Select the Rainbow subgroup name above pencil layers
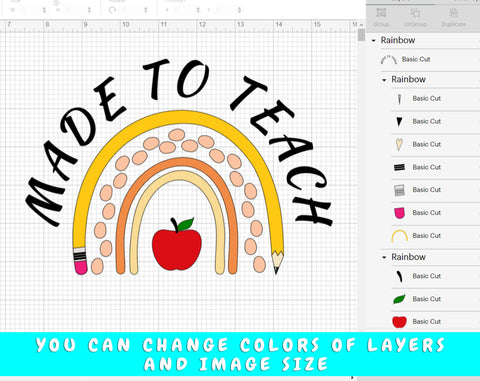The image size is (480, 381). point(408,79)
